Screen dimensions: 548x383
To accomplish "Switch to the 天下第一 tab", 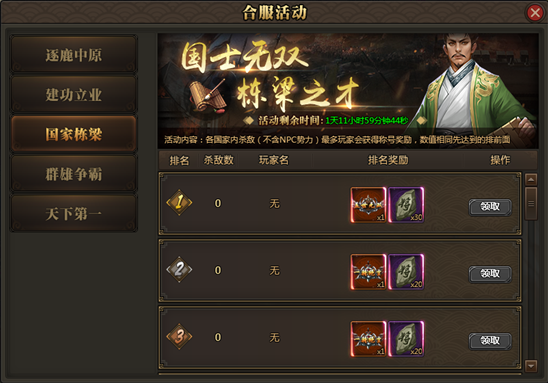I will [74, 214].
